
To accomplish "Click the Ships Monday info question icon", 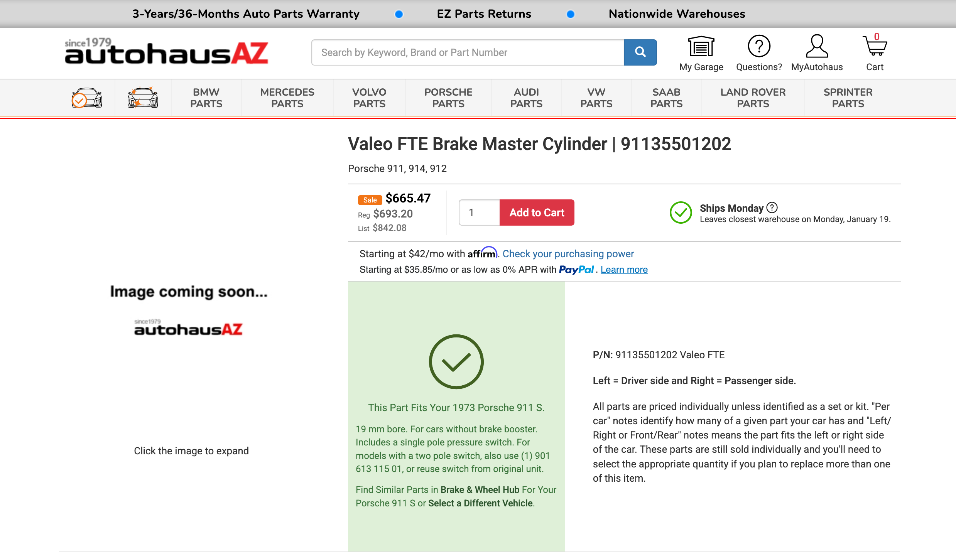I will [772, 207].
